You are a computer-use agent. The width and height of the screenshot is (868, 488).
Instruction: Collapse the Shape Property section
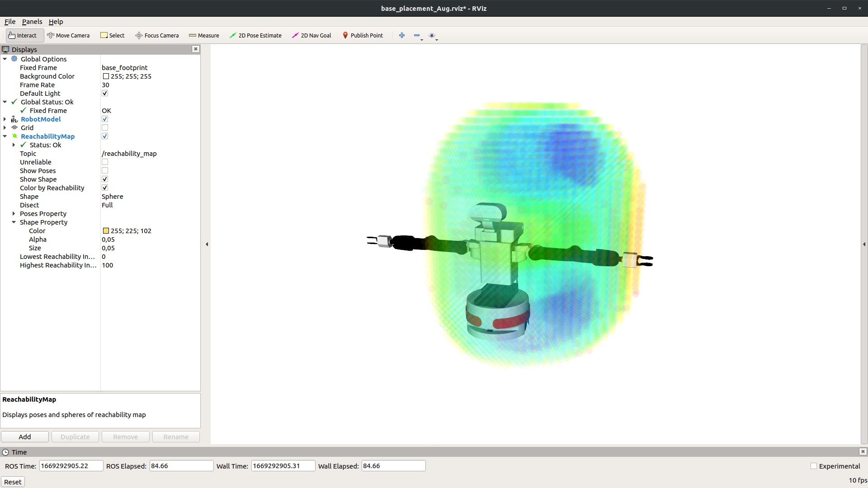click(14, 222)
